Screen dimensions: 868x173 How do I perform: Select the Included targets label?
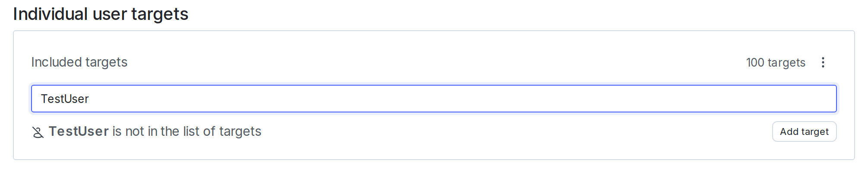pos(79,62)
